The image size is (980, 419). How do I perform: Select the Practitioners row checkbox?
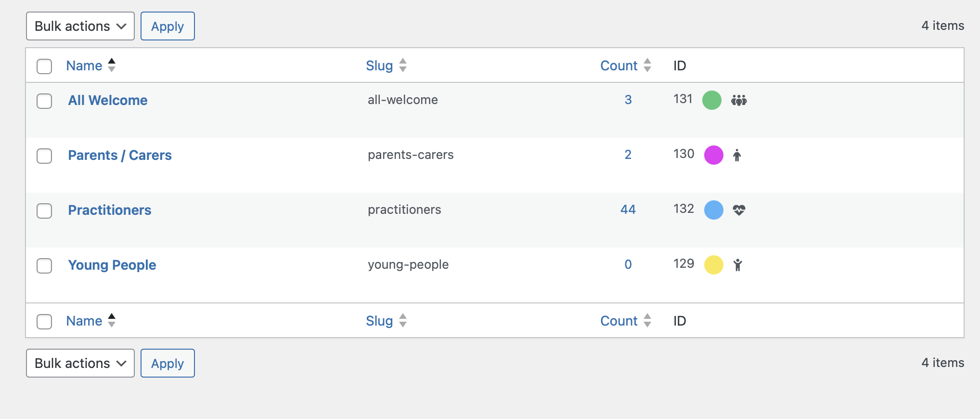(x=44, y=211)
